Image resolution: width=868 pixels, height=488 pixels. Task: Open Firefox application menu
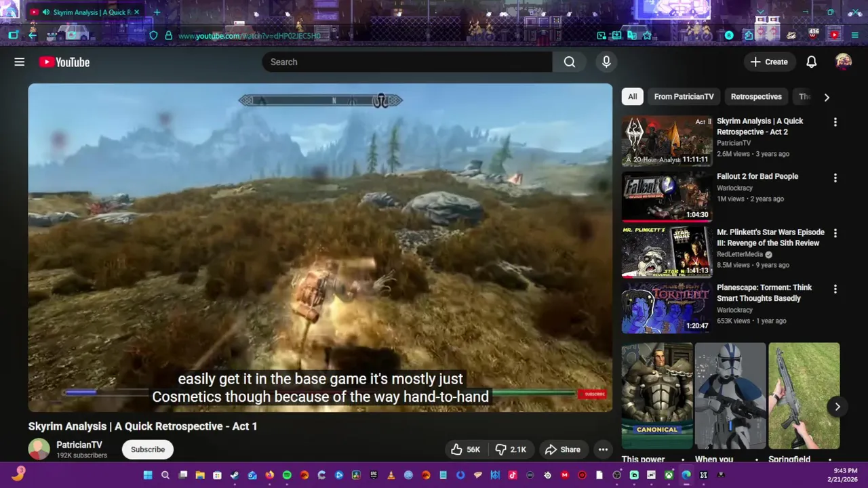coord(854,35)
